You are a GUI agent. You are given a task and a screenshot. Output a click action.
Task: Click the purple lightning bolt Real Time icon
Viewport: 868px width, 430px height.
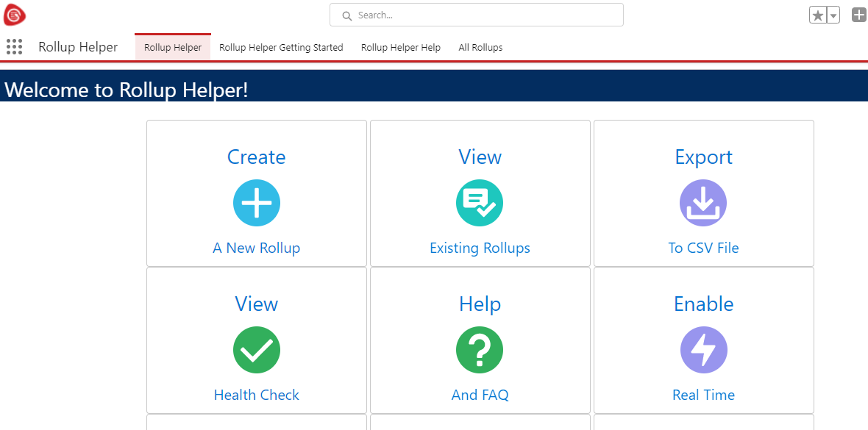[703, 350]
